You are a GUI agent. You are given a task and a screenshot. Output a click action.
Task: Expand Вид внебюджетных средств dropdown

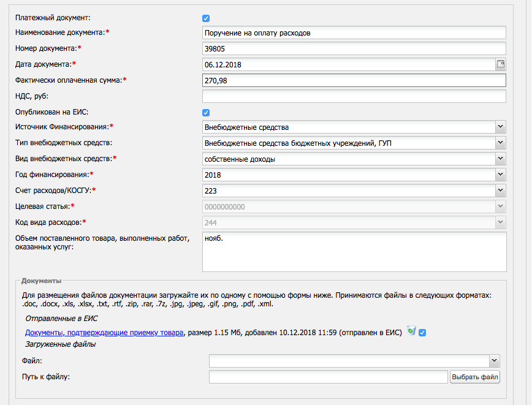point(500,159)
